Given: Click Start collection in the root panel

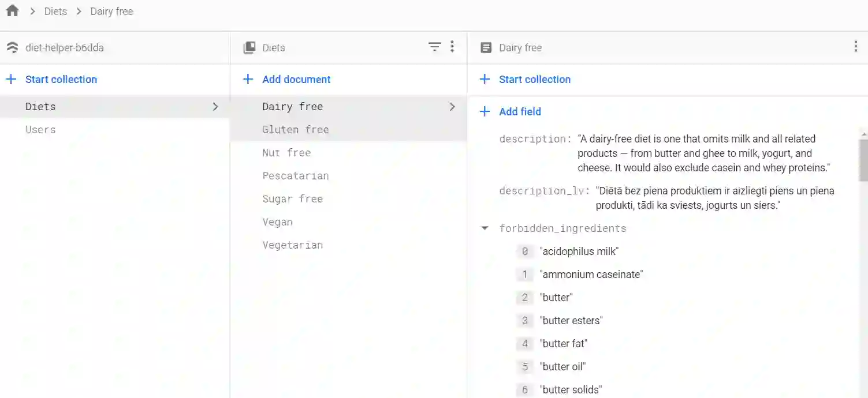Looking at the screenshot, I should [x=61, y=80].
